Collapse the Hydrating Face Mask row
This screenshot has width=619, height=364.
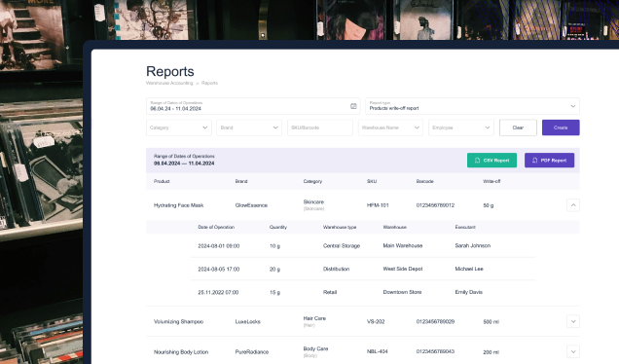(573, 205)
